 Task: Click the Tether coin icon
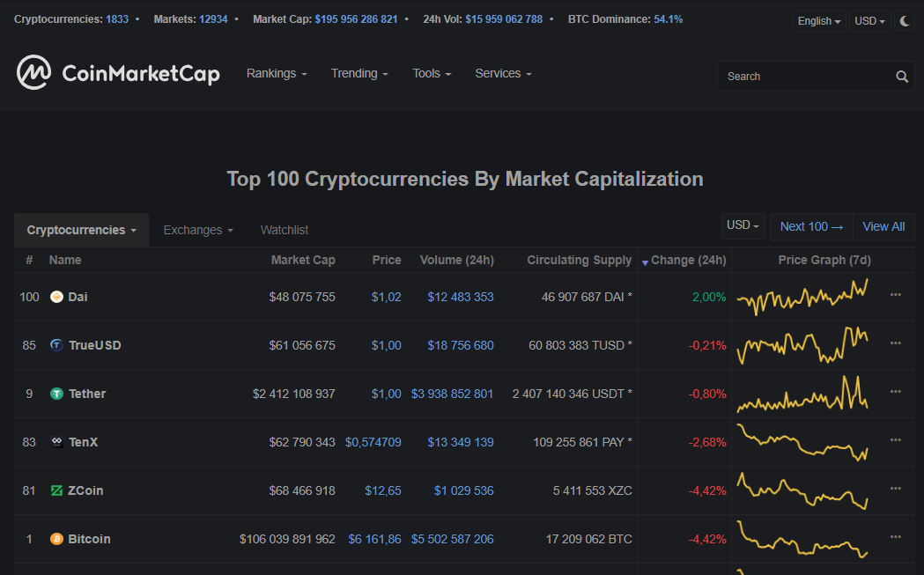[x=56, y=394]
